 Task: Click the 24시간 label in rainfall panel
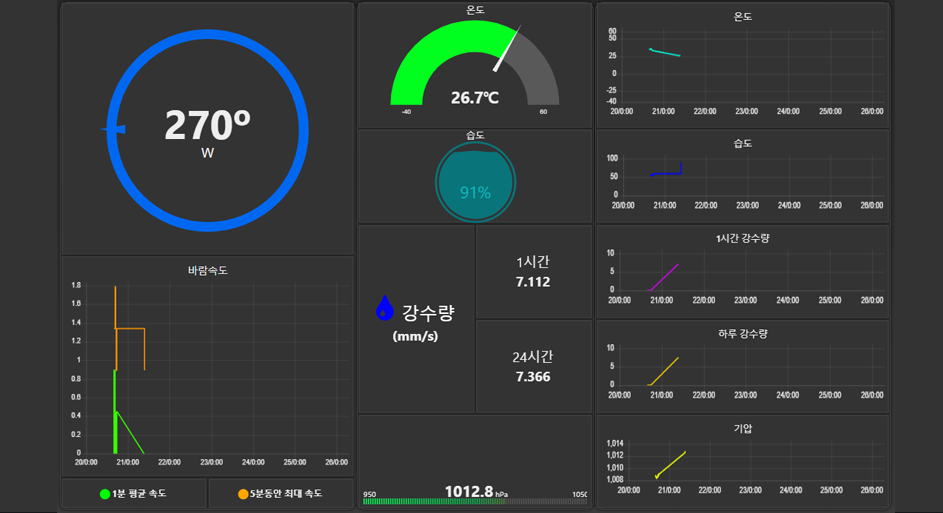tap(533, 357)
